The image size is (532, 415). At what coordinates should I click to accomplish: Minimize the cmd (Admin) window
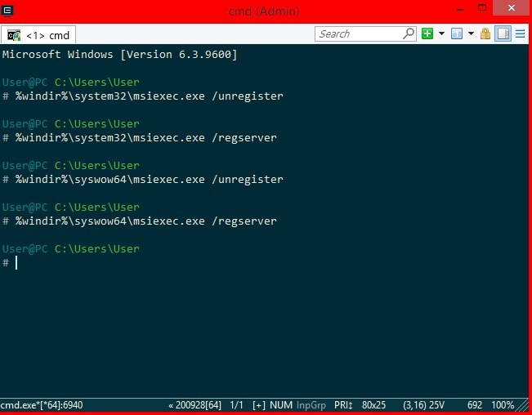click(x=460, y=9)
